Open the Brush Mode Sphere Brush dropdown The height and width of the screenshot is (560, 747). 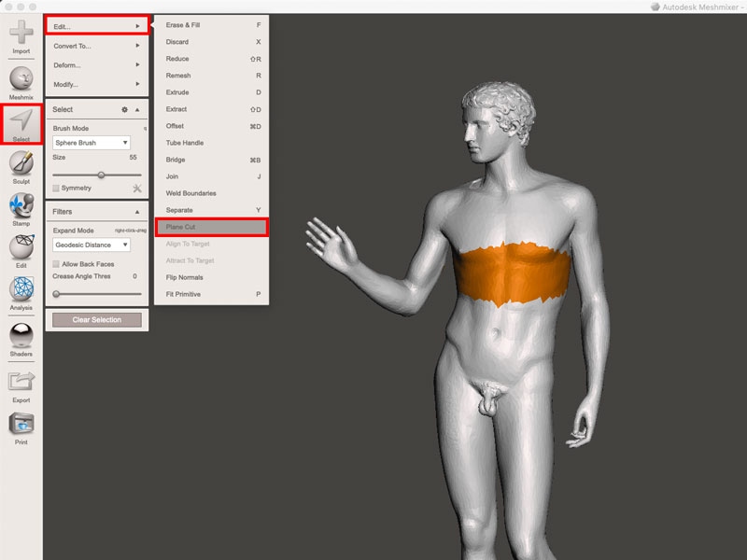[91, 143]
